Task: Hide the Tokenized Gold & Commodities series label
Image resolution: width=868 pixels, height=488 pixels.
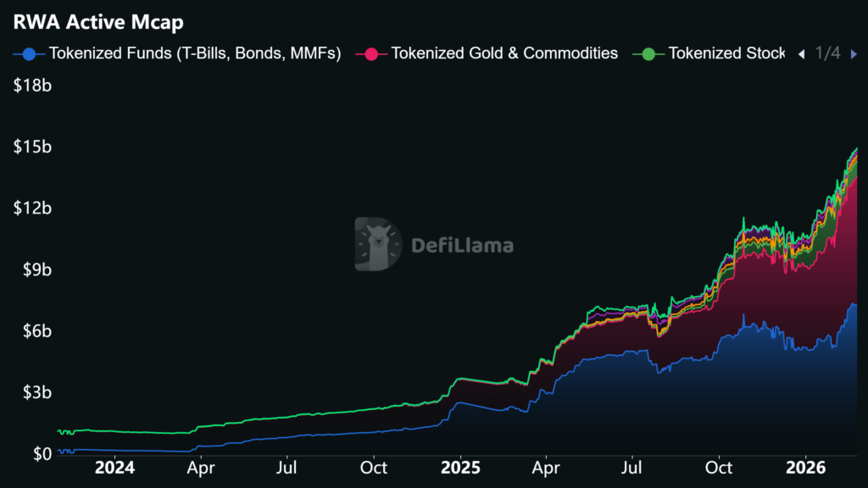Action: click(504, 53)
